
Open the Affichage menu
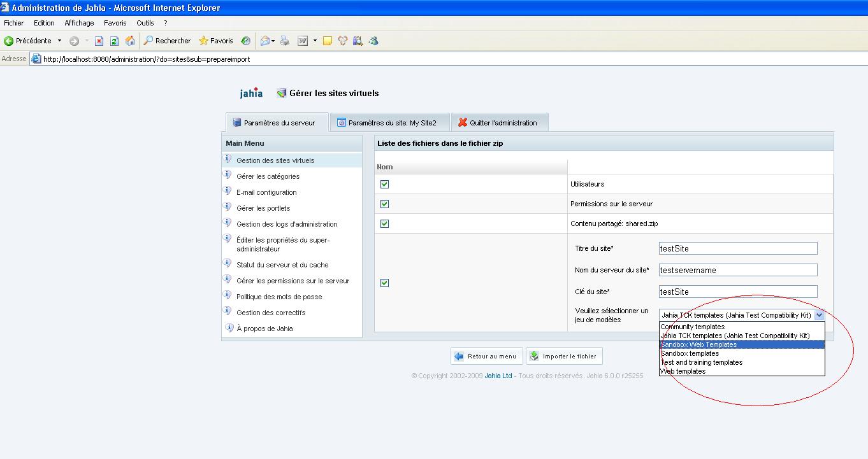(79, 23)
